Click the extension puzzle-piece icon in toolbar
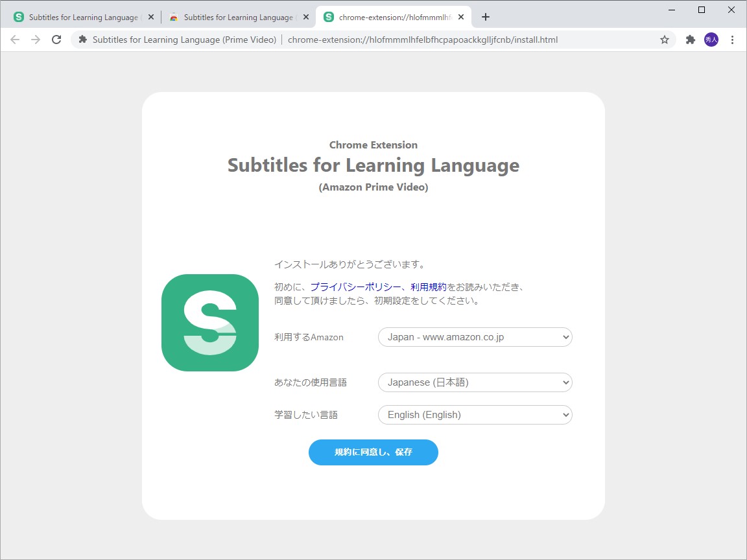 coord(689,40)
